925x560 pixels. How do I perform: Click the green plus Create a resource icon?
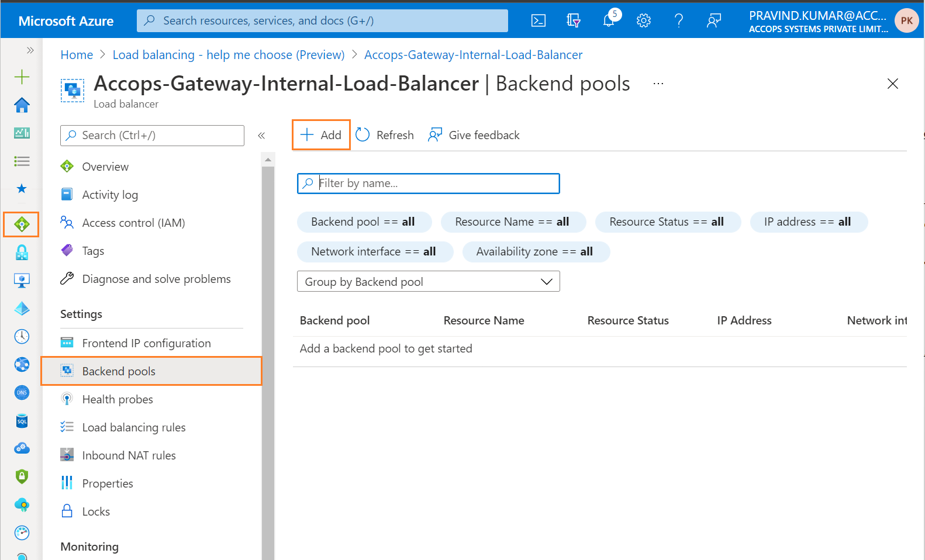point(22,77)
